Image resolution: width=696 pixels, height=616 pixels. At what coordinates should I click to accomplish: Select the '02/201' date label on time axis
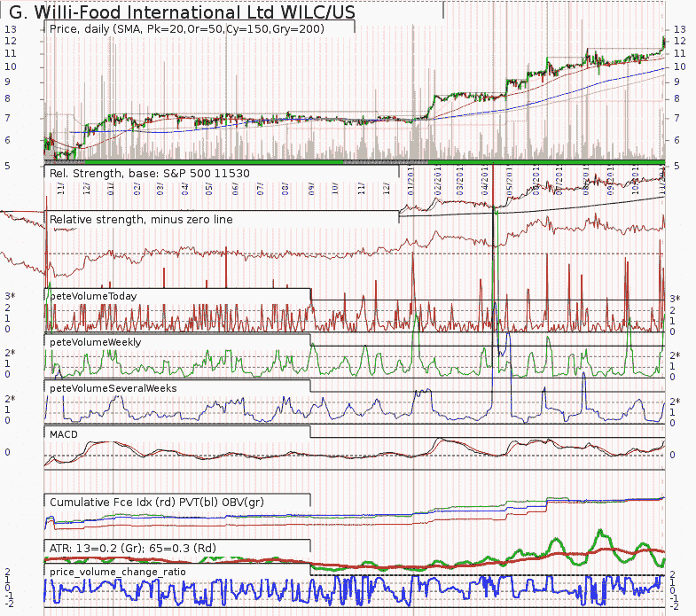[x=438, y=180]
